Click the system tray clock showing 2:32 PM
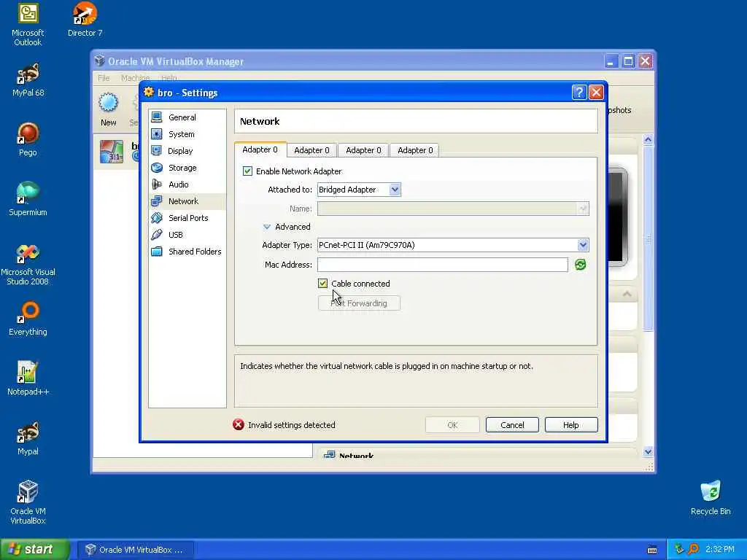Viewport: 747px width, 560px height. coord(719,550)
